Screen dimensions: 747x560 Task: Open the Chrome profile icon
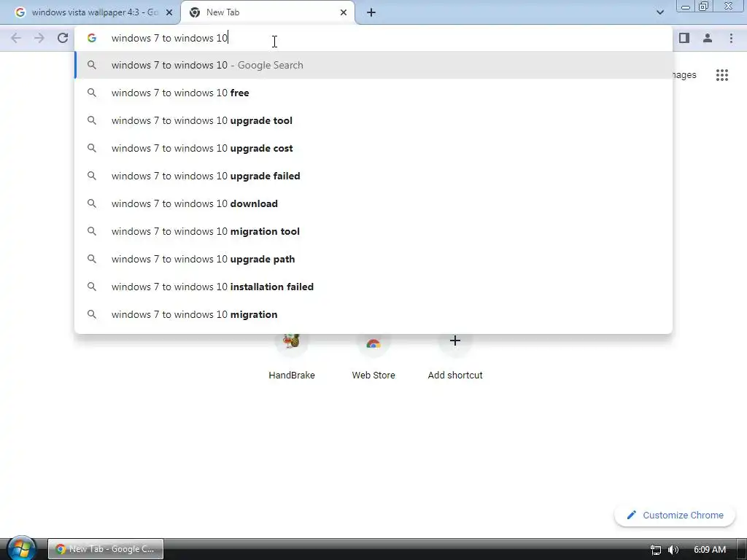click(708, 38)
